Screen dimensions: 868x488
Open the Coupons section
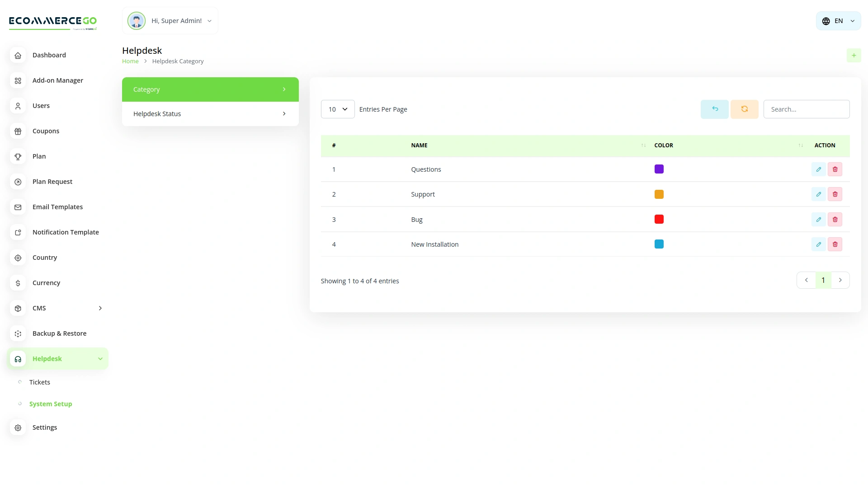pos(46,131)
